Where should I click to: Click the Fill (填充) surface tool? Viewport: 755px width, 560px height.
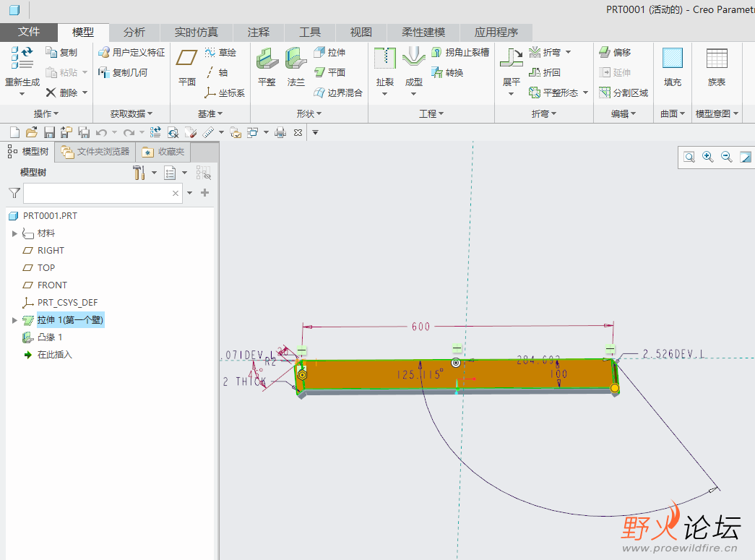tap(673, 67)
